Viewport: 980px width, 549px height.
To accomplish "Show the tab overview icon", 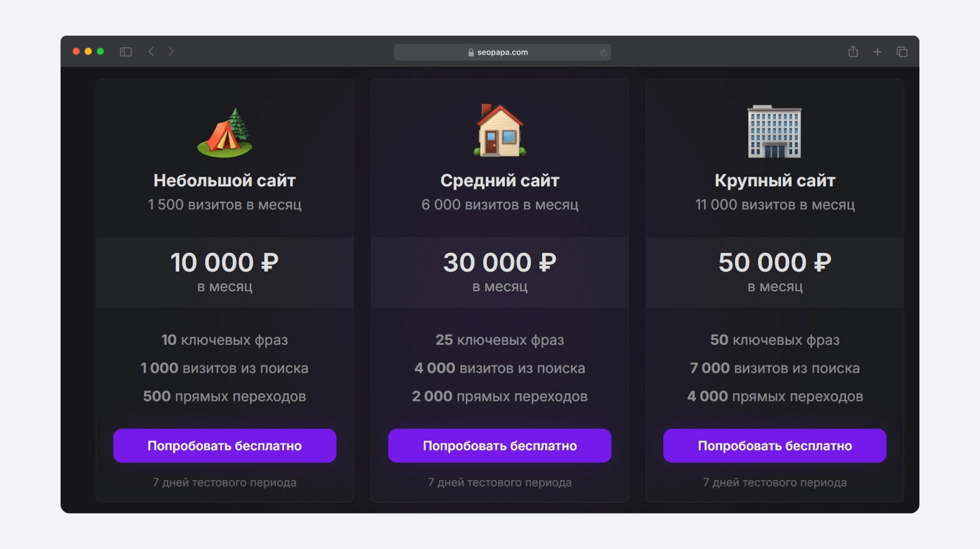I will [902, 52].
